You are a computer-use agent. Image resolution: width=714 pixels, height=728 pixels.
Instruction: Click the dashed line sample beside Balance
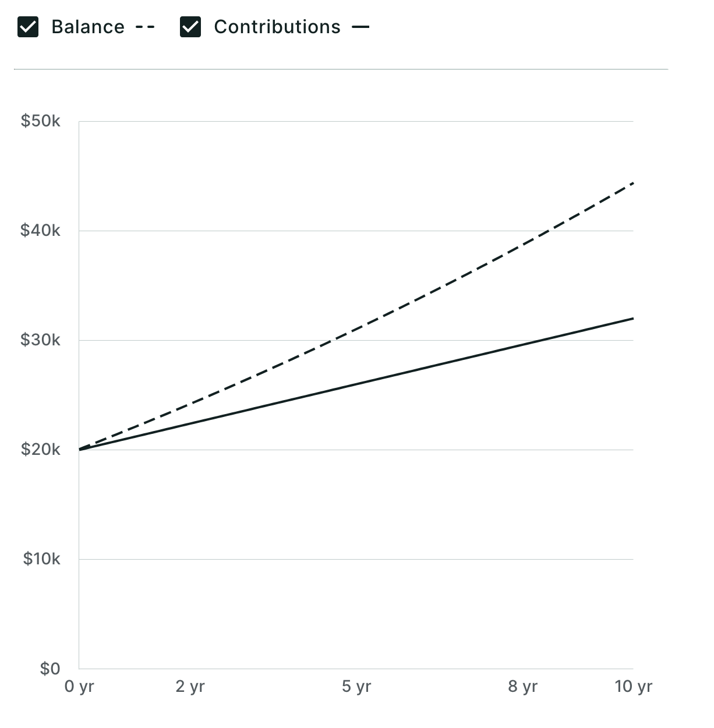pos(145,27)
